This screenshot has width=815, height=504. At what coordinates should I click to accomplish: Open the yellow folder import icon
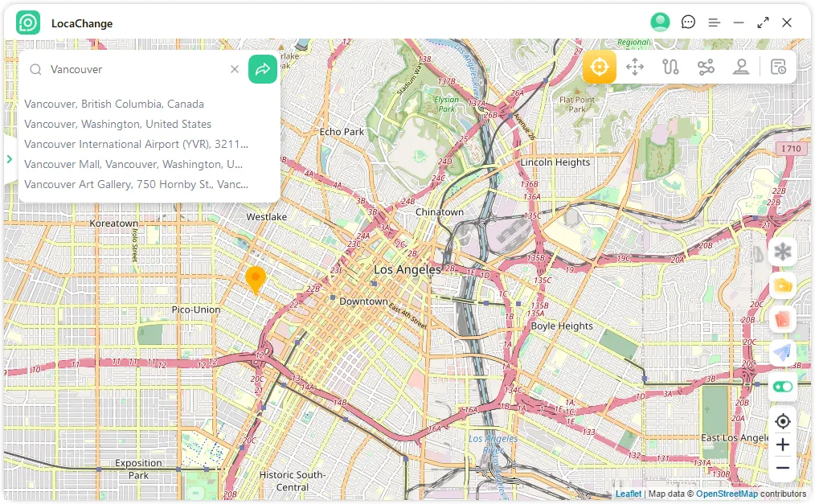click(x=782, y=286)
